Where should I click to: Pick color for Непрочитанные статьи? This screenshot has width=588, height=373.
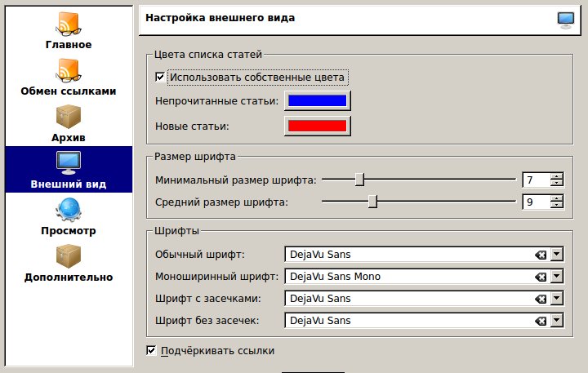[317, 101]
